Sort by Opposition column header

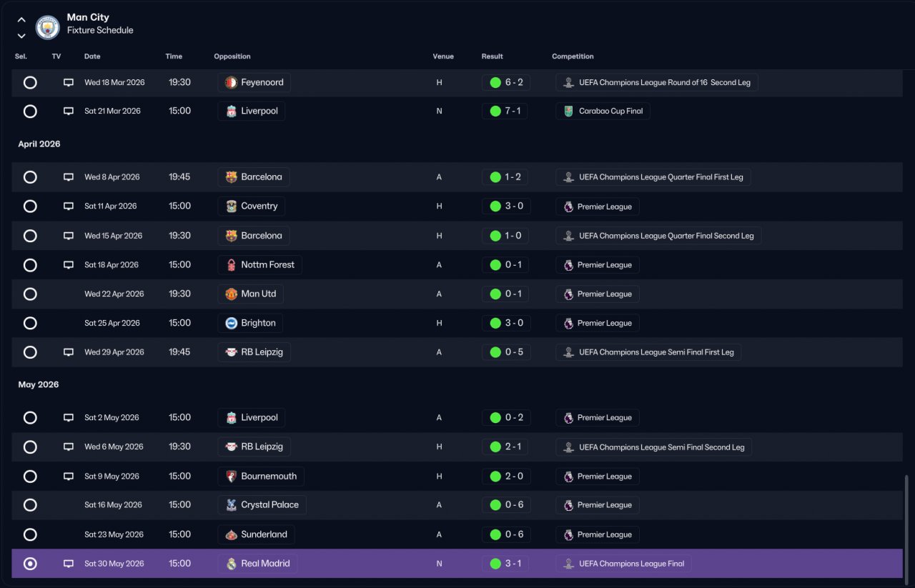click(x=232, y=56)
